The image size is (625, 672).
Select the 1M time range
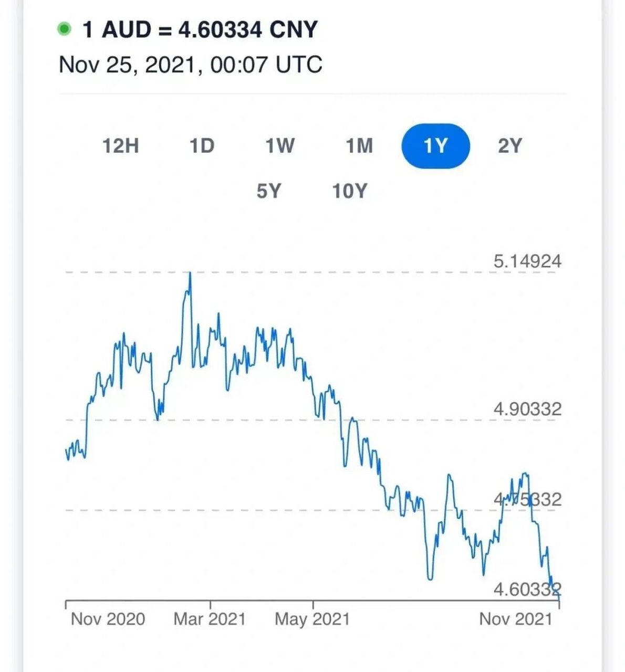[359, 146]
